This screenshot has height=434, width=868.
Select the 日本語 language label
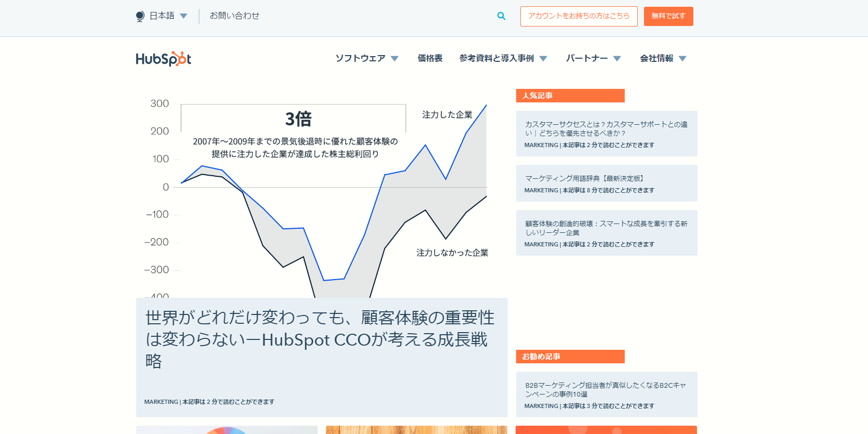[162, 16]
